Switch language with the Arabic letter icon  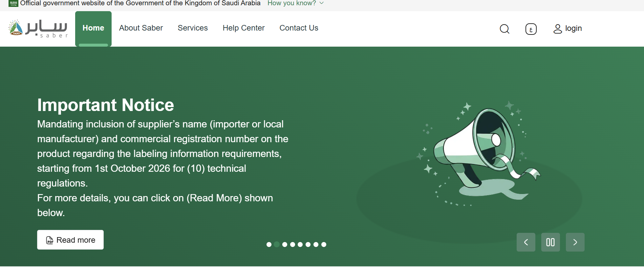pyautogui.click(x=531, y=29)
